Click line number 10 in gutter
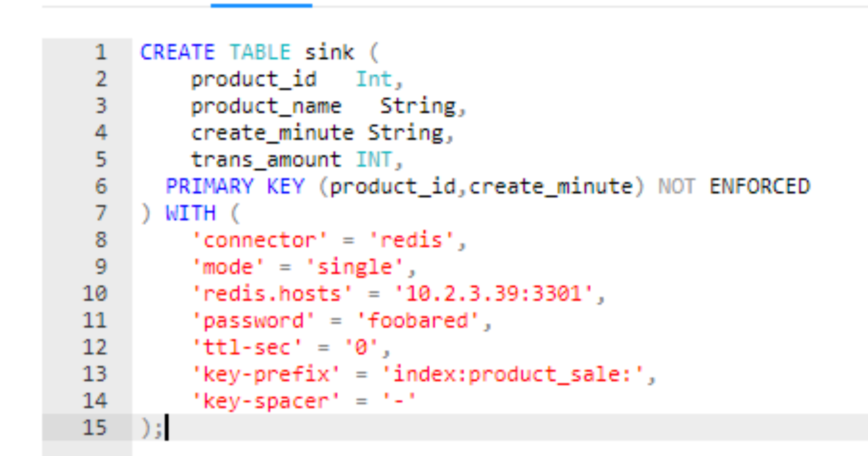 coord(95,293)
